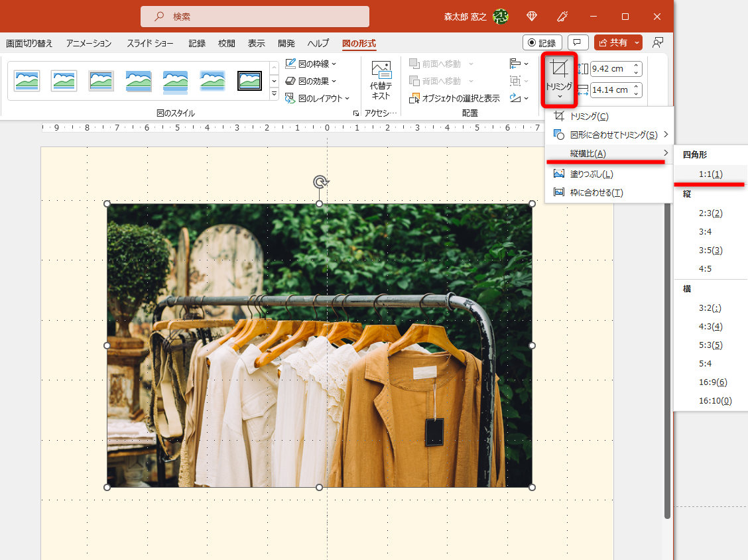
Task: Open the 図のレイアウト picture layout dropdown
Action: 317,98
